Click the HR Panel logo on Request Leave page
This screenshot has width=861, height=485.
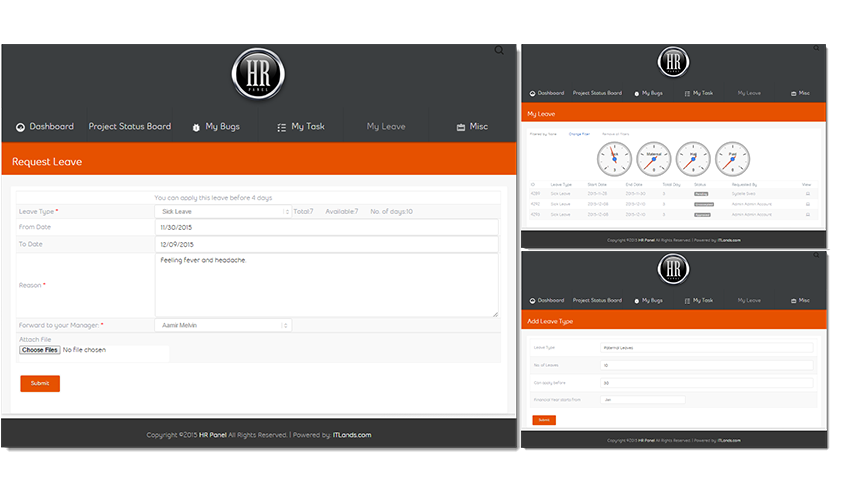click(258, 74)
